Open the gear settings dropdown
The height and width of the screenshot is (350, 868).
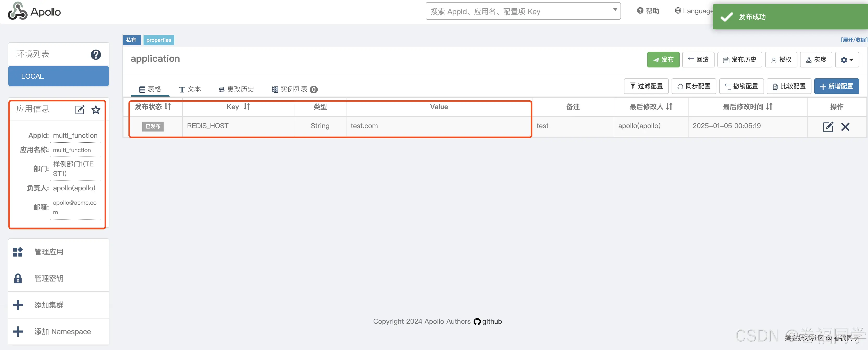tap(846, 60)
